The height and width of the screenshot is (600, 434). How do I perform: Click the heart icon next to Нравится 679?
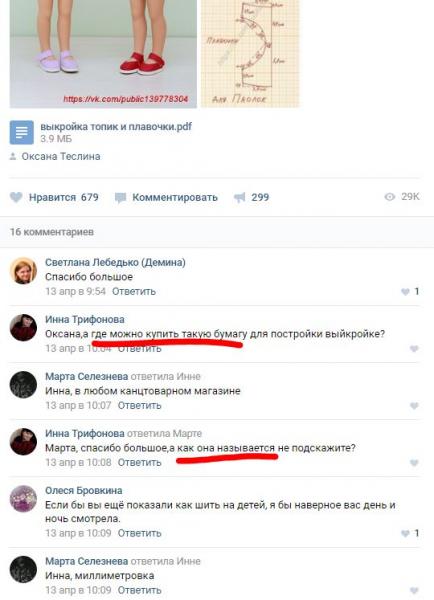tap(16, 197)
